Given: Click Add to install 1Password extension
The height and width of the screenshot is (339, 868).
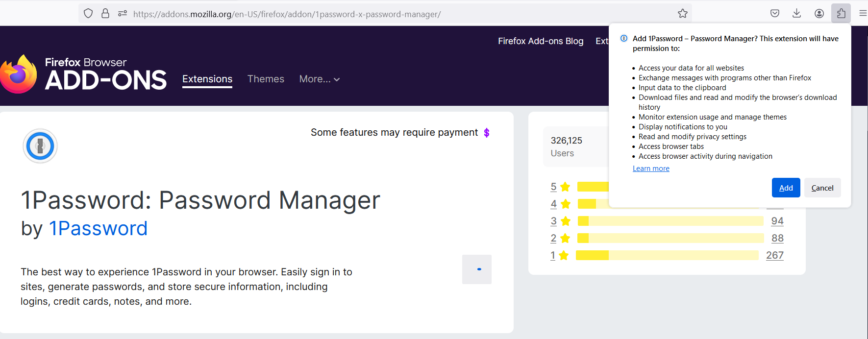Looking at the screenshot, I should (786, 188).
